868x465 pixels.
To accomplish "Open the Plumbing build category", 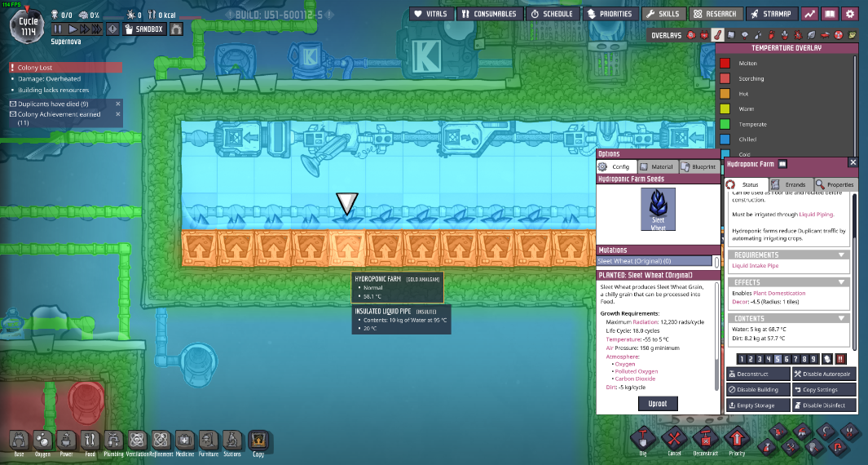I will (113, 441).
